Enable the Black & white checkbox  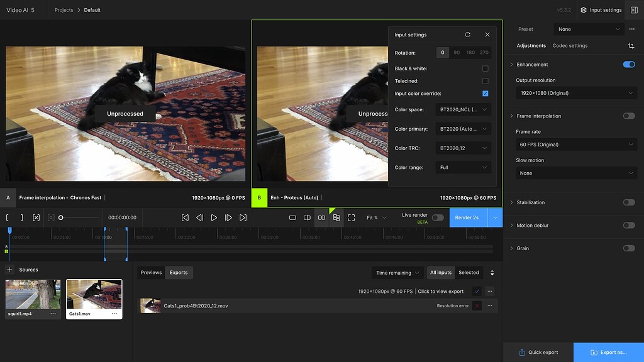click(x=485, y=69)
